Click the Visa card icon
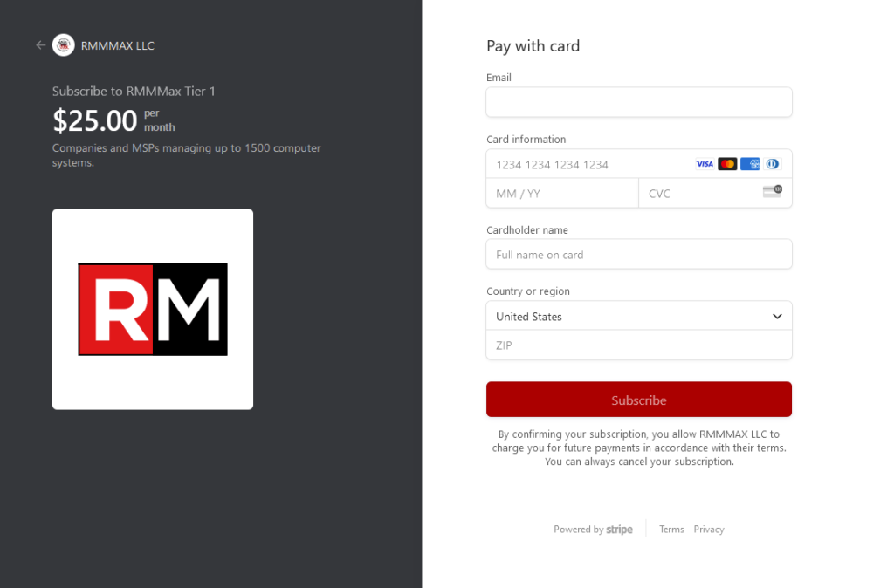This screenshot has height=588, width=894. 705,164
